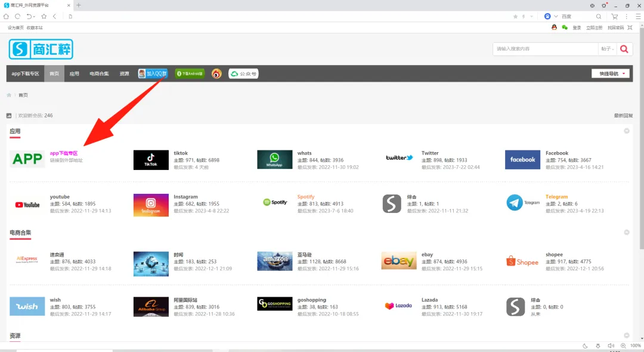Collapse the 资源 section
The height and width of the screenshot is (352, 644).
tap(626, 335)
